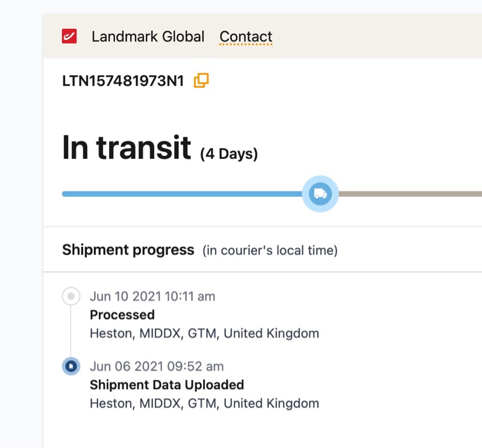This screenshot has width=482, height=448.
Task: Click the blue completed portion of the progress bar
Action: coord(181,194)
